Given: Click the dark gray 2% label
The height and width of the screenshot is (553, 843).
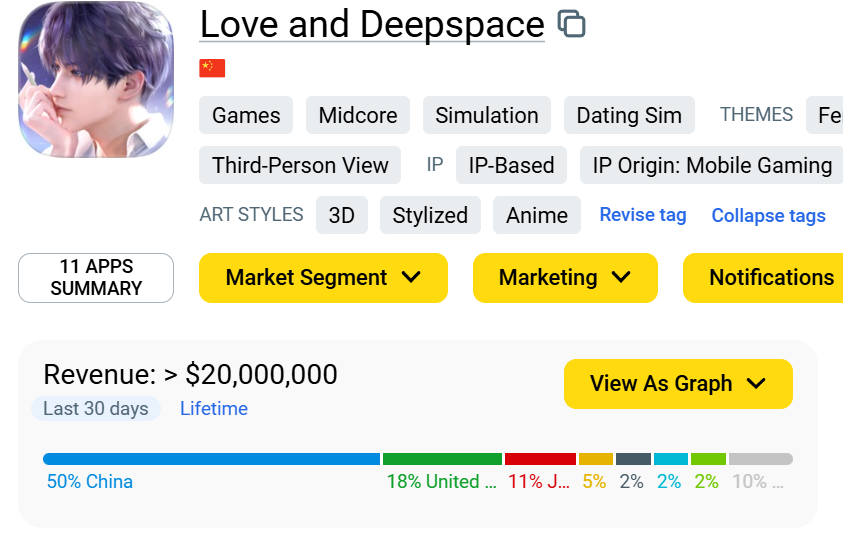Looking at the screenshot, I should 631,482.
